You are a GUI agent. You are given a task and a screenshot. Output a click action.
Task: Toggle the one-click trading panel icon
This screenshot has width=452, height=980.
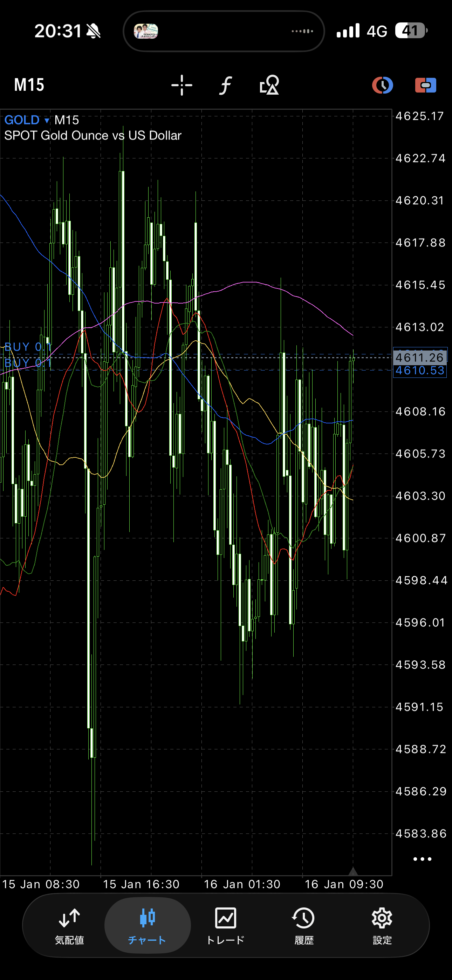(x=425, y=85)
